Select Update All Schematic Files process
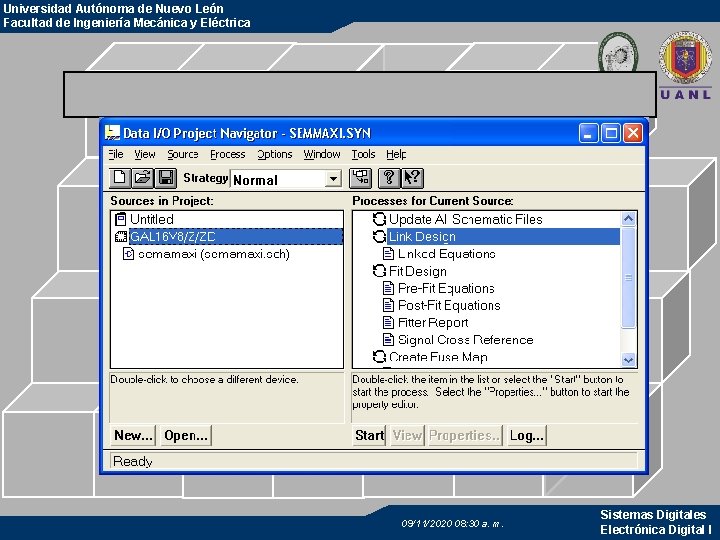 (x=466, y=219)
